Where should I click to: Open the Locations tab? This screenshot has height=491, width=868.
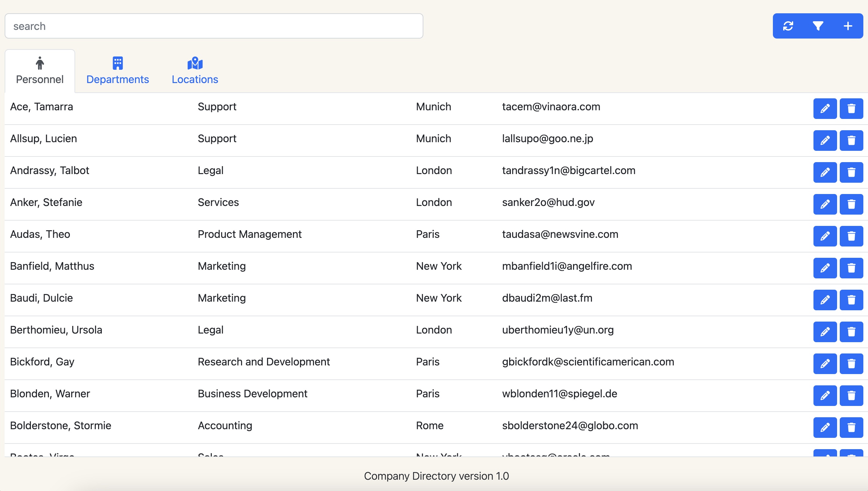(195, 71)
